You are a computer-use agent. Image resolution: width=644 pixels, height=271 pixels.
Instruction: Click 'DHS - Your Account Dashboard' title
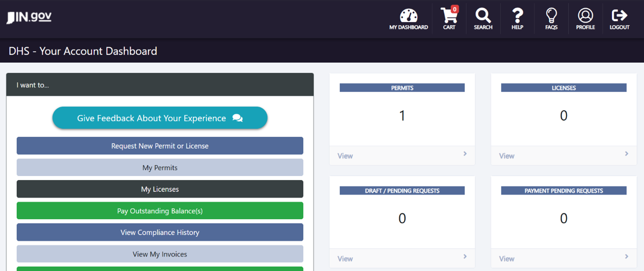pos(83,51)
